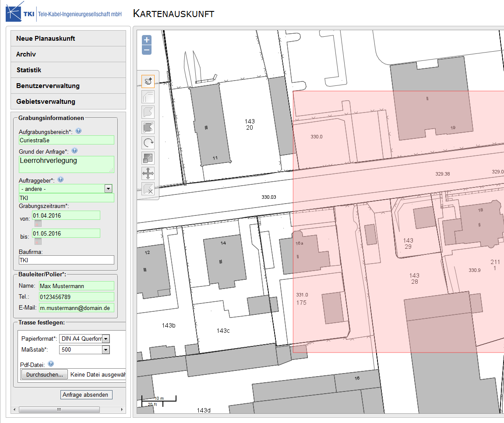Zoom into the map with the plus button
This screenshot has width=504, height=423.
(x=146, y=40)
